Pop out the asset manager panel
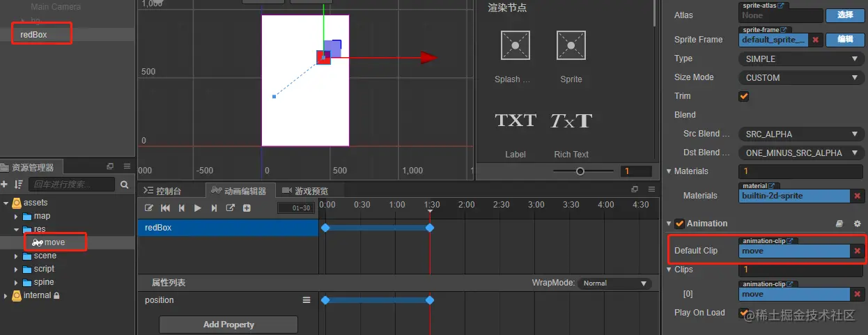Image resolution: width=868 pixels, height=335 pixels. (x=110, y=166)
